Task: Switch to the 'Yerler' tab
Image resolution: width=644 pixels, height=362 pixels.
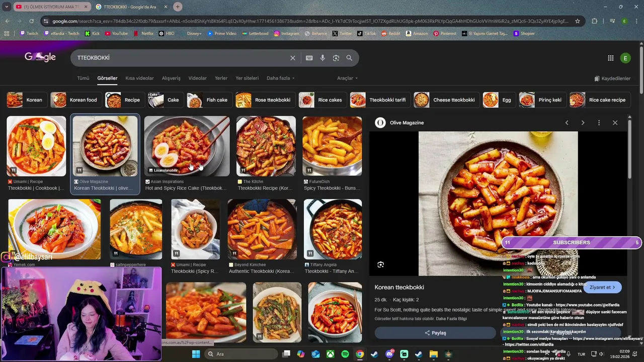Action: [221, 78]
